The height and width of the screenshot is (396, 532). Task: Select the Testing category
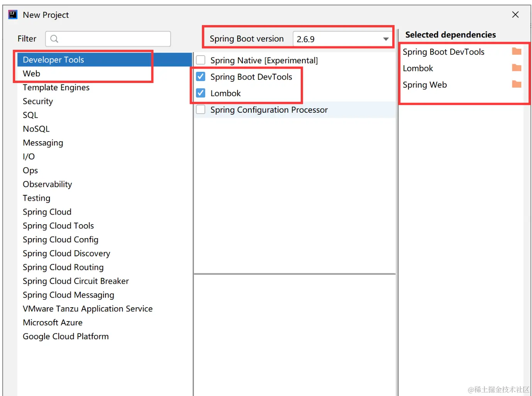point(105,198)
